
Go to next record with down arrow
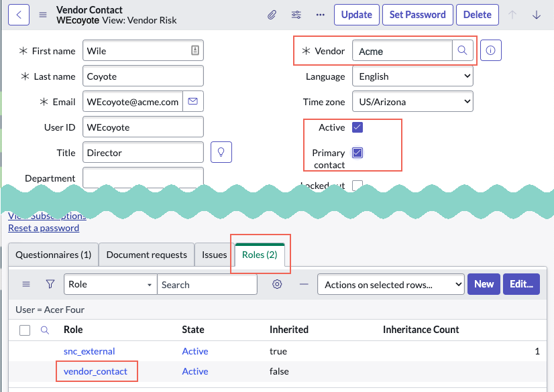coord(537,15)
